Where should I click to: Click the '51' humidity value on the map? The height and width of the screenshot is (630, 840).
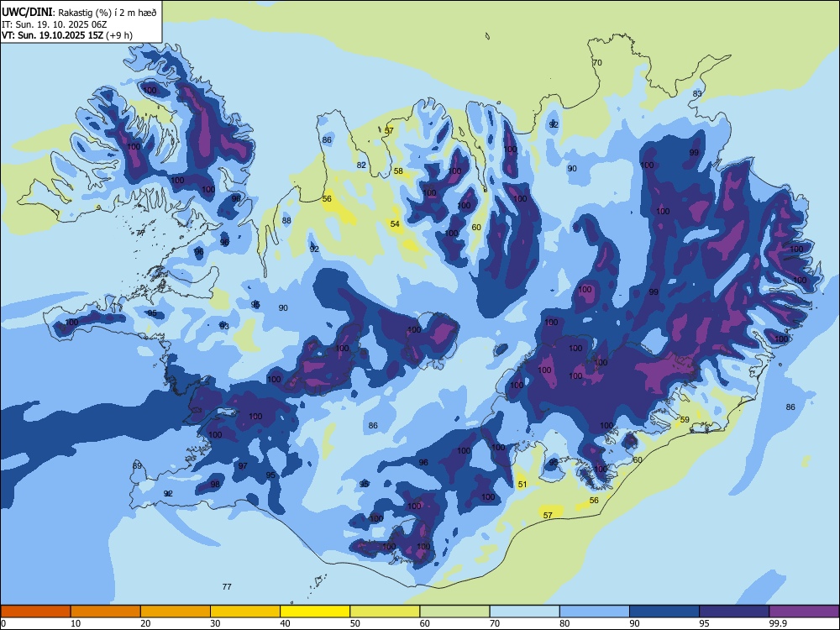522,485
